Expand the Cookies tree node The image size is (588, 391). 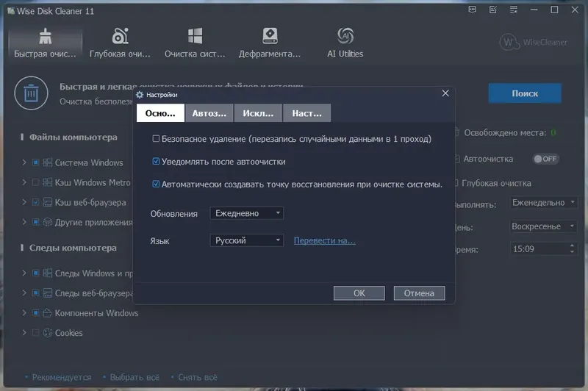coord(24,332)
